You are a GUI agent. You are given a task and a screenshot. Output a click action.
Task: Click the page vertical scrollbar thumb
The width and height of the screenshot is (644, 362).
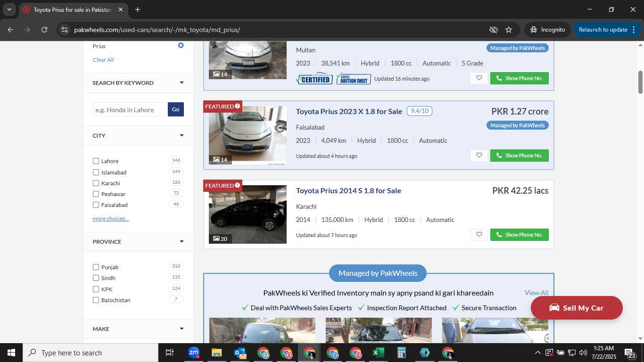tap(640, 82)
